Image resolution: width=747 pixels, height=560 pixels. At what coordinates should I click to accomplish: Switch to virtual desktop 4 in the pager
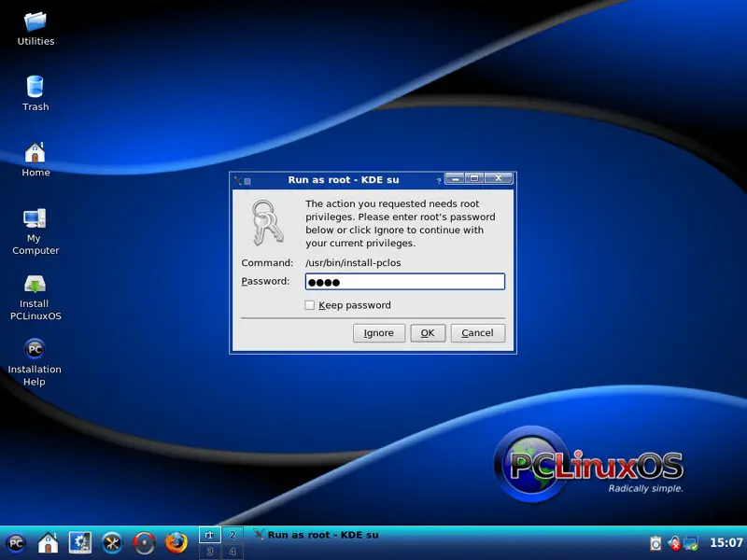233,552
